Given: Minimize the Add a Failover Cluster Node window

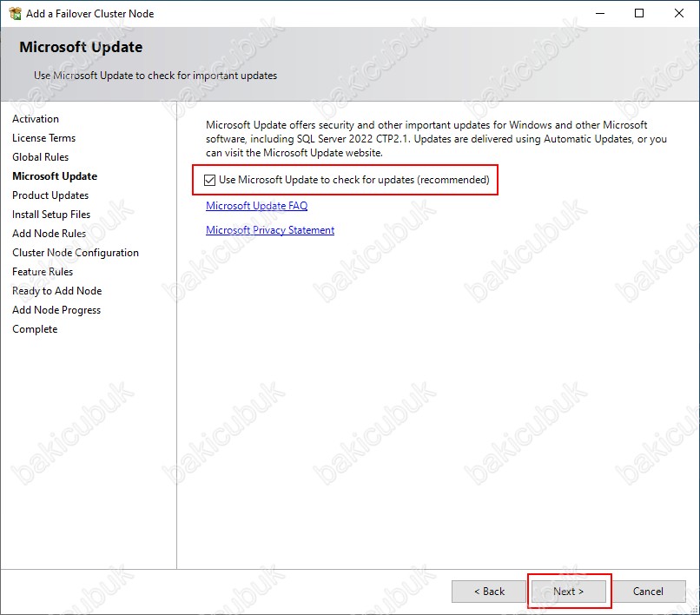Looking at the screenshot, I should coord(600,13).
